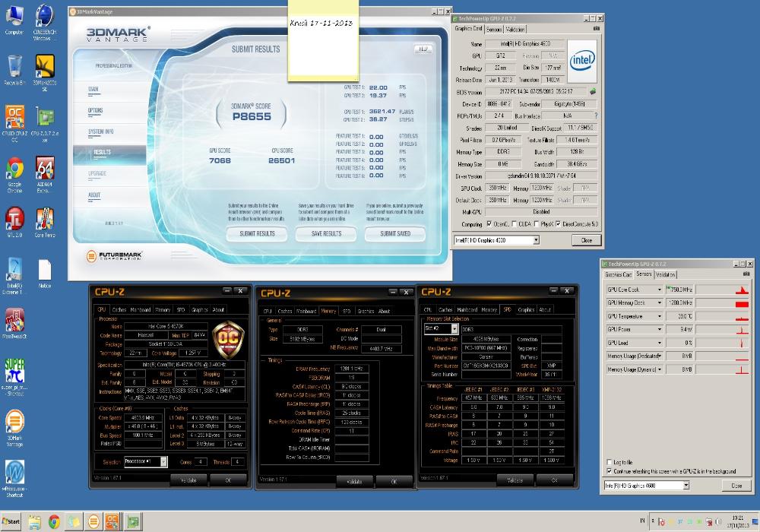Screen dimensions: 760x532
Task: Click Submit Results button in 3DMark Vantage
Action: coord(257,233)
